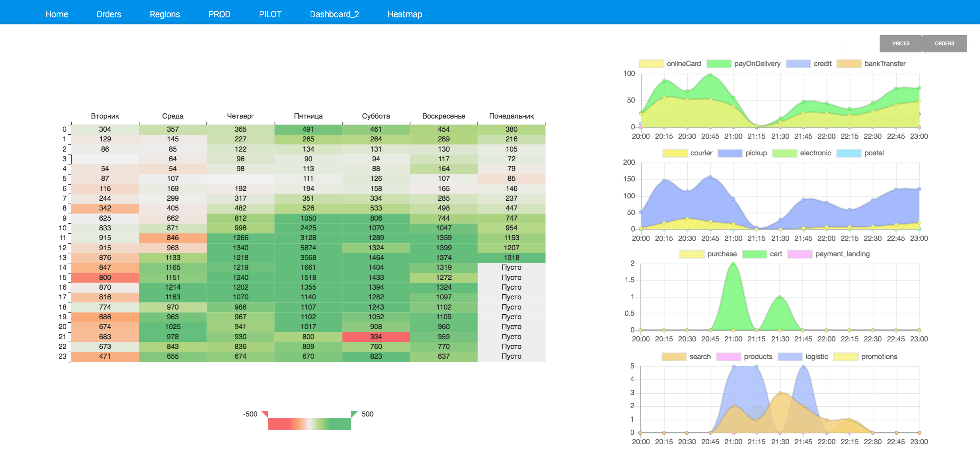This screenshot has width=980, height=451.
Task: Toggle the payOnDelivery legend item
Action: 718,64
